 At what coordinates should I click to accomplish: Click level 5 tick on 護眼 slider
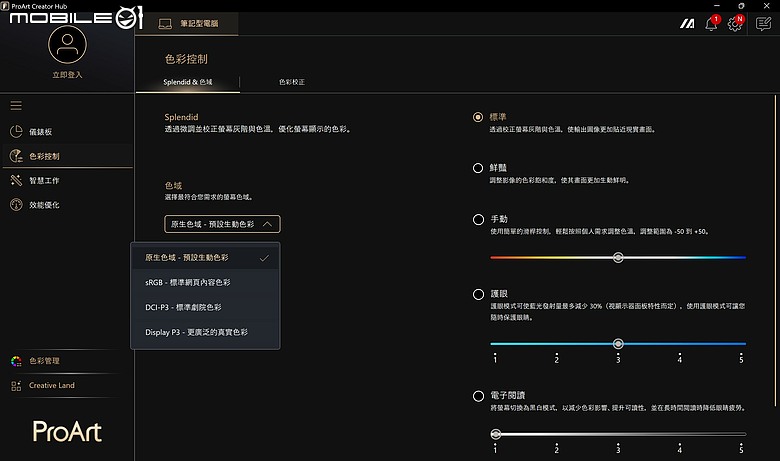coord(741,358)
